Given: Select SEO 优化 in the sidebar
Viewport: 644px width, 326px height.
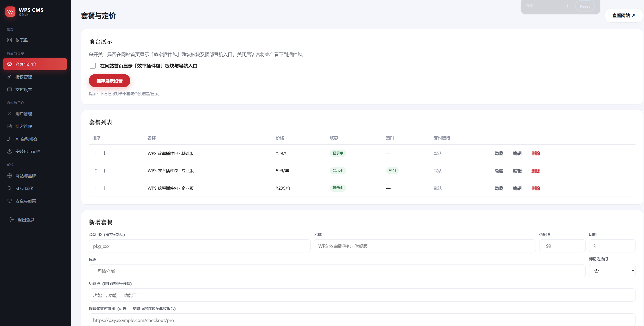Looking at the screenshot, I should coord(35,188).
